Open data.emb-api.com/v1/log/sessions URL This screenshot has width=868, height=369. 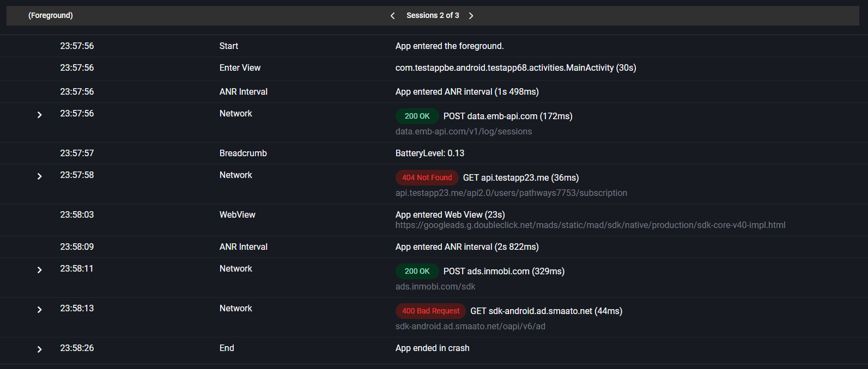coord(464,132)
